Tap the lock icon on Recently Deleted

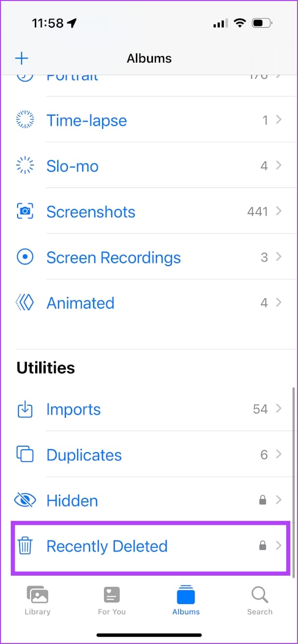point(262,546)
